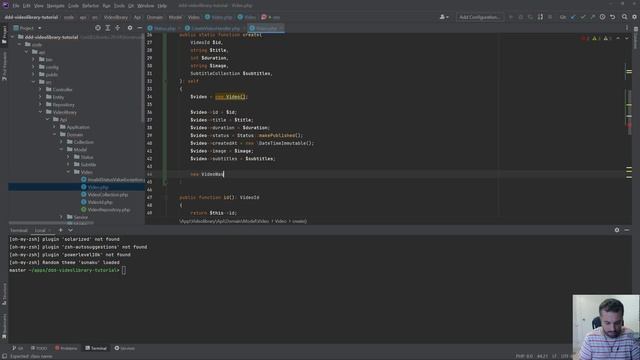Click Git update project blue arrow
The width and height of the screenshot is (640, 360).
tap(573, 17)
